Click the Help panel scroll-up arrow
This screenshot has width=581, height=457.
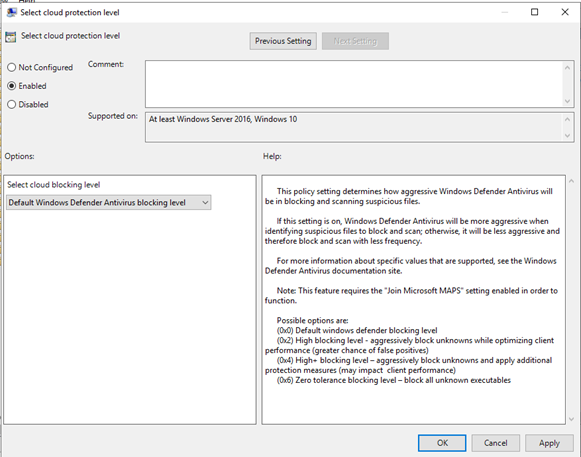tap(571, 181)
